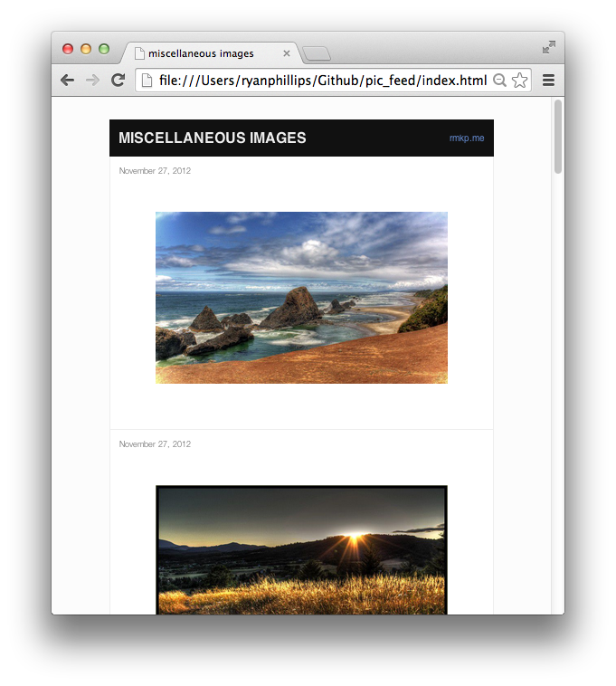Image resolution: width=616 pixels, height=686 pixels.
Task: Open a new tab
Action: pos(317,54)
